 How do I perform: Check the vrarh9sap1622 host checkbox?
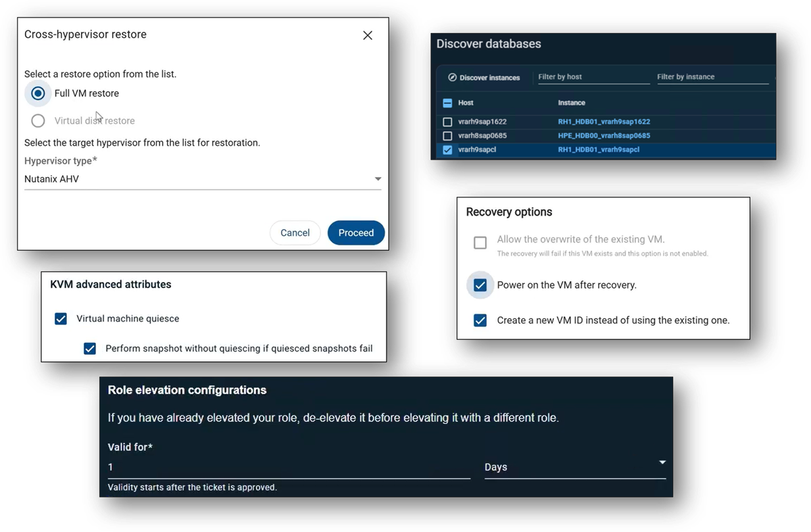pyautogui.click(x=447, y=122)
